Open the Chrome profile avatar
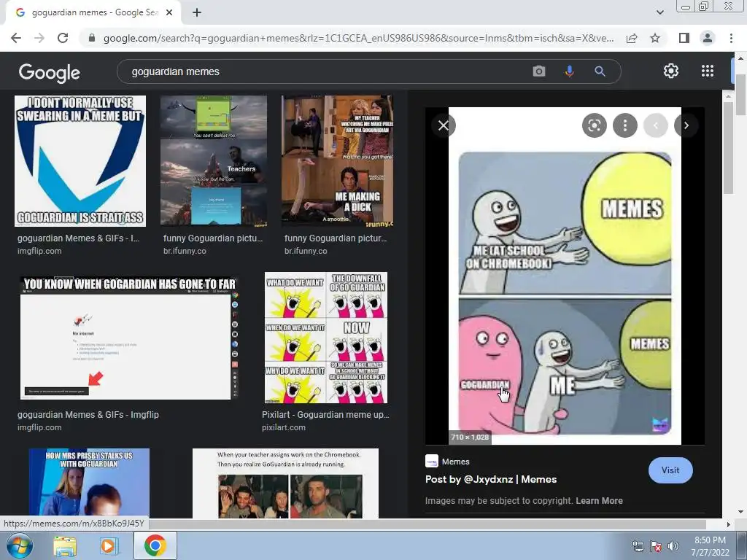Screen dimensions: 747x560 pyautogui.click(x=708, y=38)
